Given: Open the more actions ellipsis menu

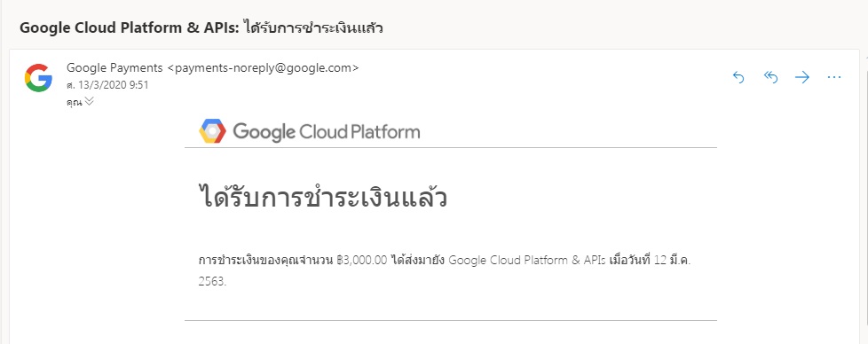Looking at the screenshot, I should click(834, 77).
